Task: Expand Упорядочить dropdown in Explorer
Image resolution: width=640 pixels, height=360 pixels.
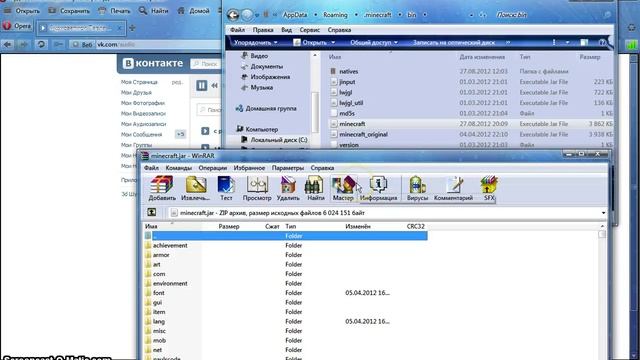Action: (256, 42)
